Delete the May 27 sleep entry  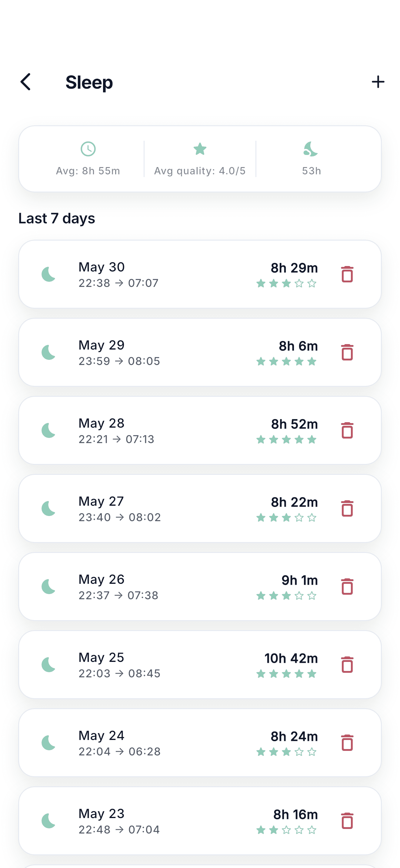click(347, 508)
